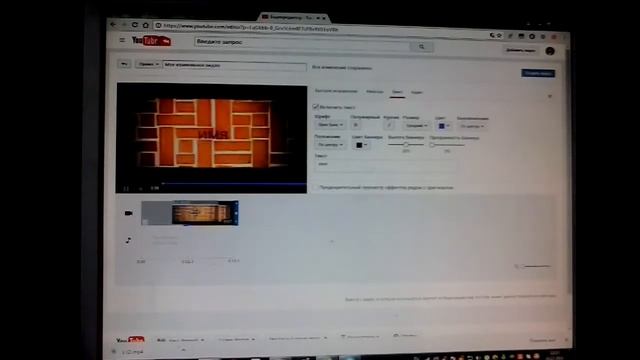This screenshot has width=640, height=360.
Task: Click the blue Create video button
Action: click(x=538, y=73)
